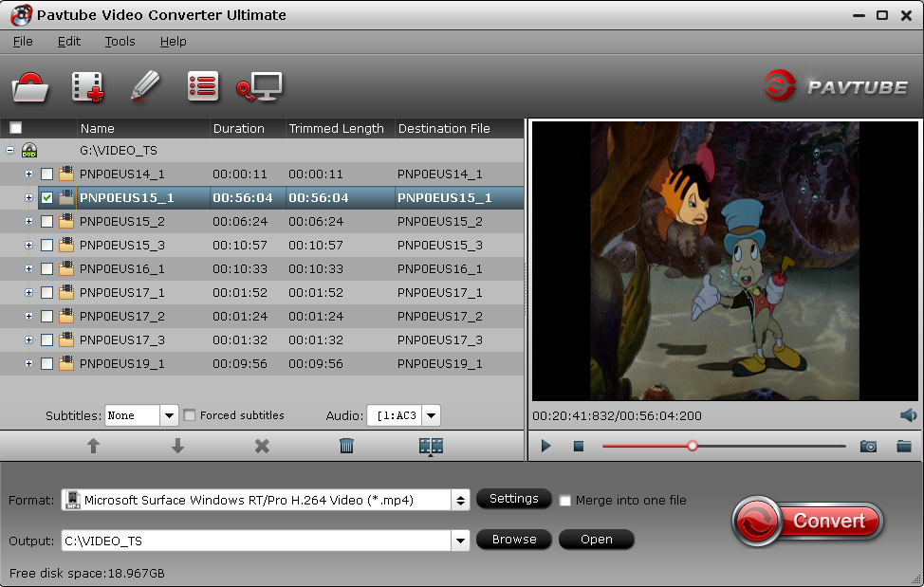Move selected item up with arrow
This screenshot has height=587, width=924.
click(93, 446)
